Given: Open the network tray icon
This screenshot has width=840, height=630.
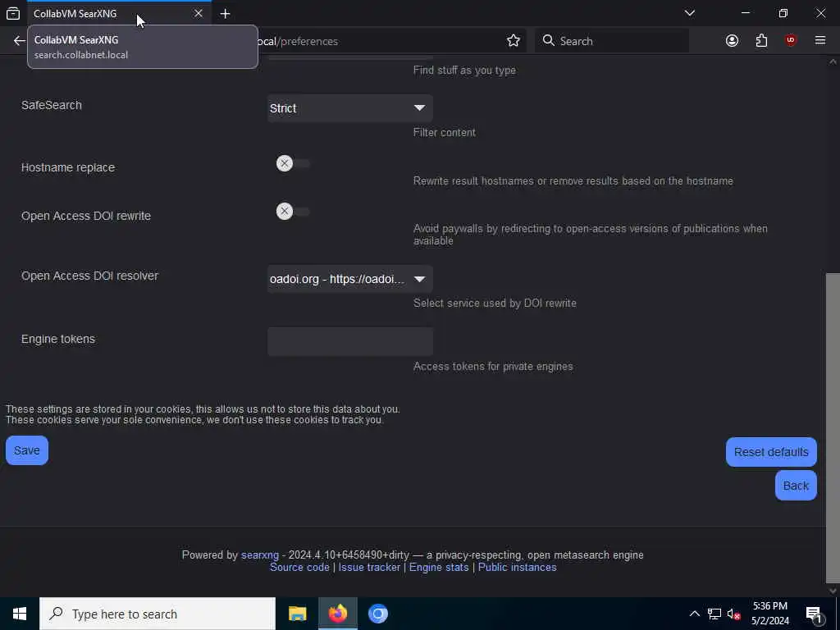Looking at the screenshot, I should [714, 614].
